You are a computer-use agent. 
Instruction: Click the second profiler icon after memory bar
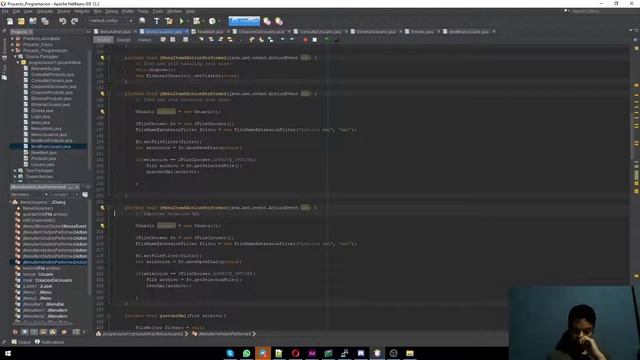(279, 21)
